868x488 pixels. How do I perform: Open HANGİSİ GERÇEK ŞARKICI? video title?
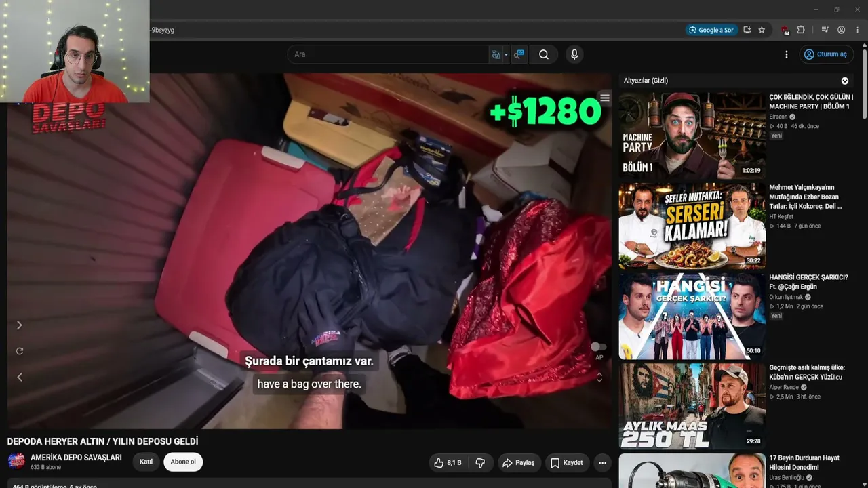[808, 282]
